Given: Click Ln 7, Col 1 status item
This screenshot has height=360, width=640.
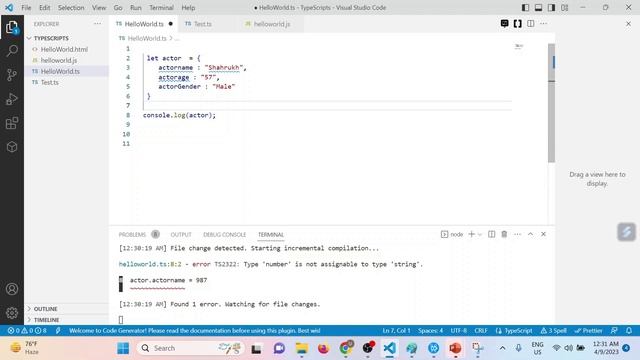Looking at the screenshot, I should [396, 331].
